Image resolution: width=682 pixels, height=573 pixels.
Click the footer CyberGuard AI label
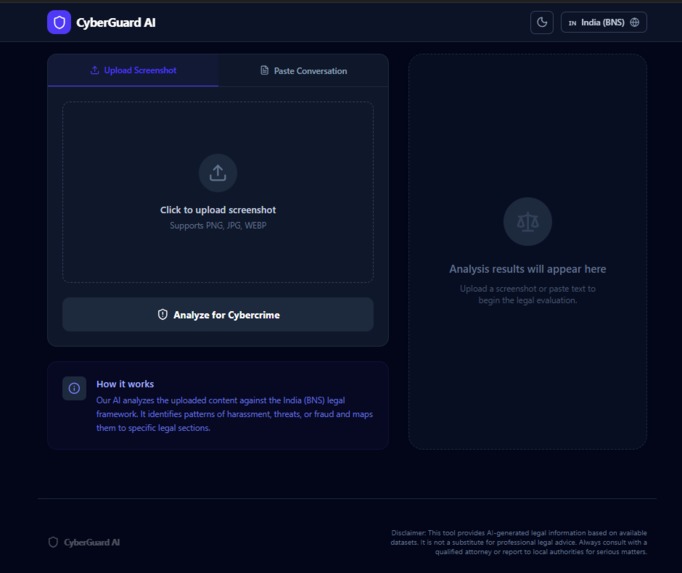pos(92,542)
